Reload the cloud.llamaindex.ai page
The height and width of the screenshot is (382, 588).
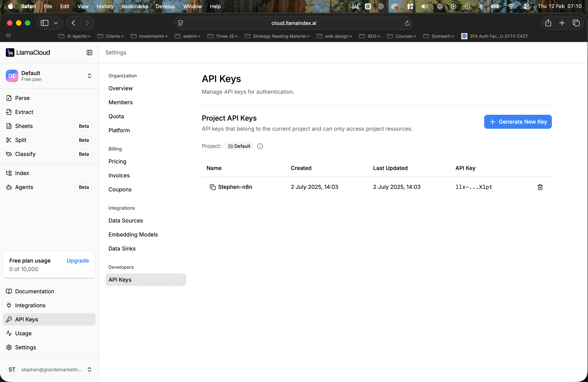(407, 23)
